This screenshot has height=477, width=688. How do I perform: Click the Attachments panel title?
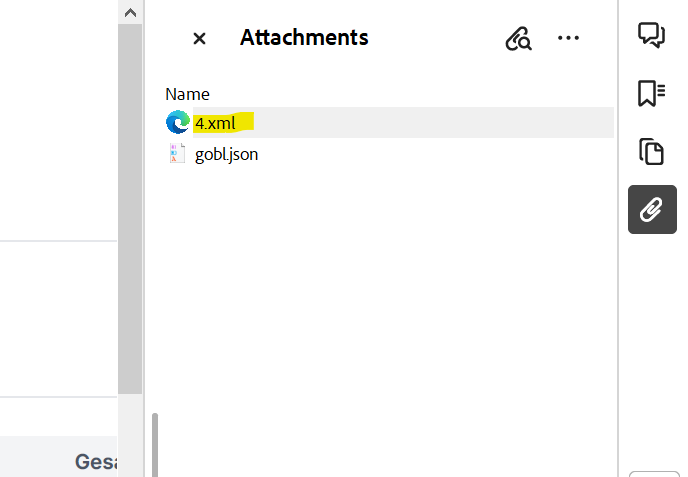tap(304, 38)
